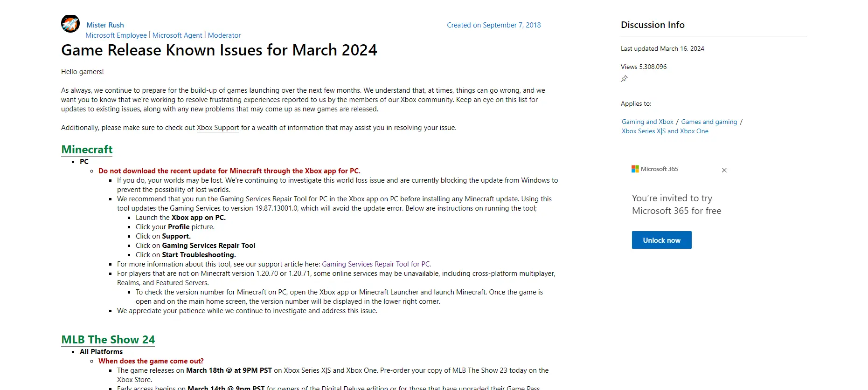Click the page title 'Game Release Known Issues'
The height and width of the screenshot is (390, 868).
[219, 50]
